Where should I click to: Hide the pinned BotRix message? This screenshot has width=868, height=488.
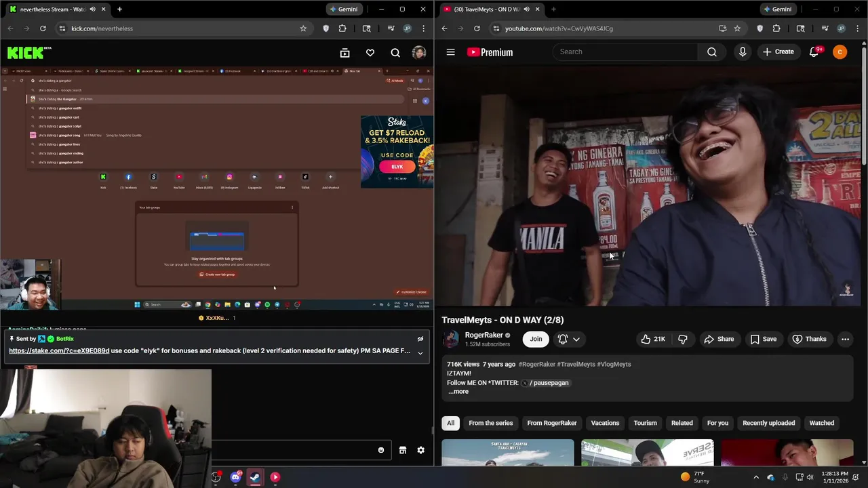420,339
